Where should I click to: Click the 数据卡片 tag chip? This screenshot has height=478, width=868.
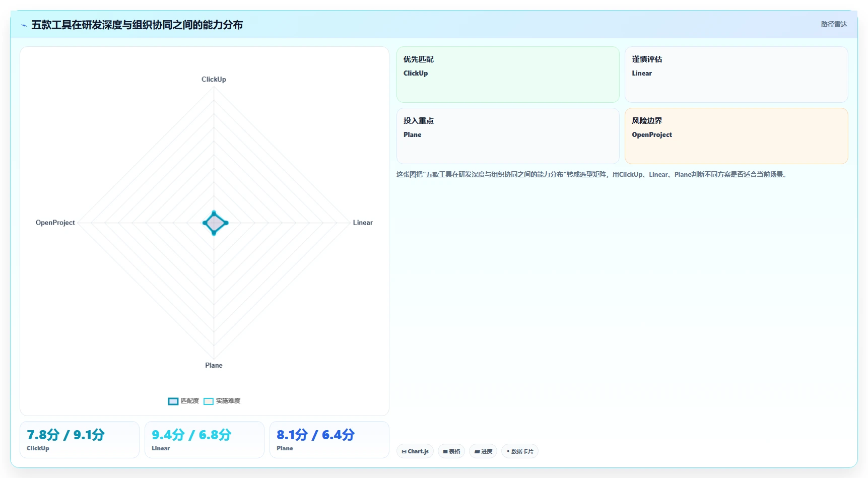click(520, 451)
